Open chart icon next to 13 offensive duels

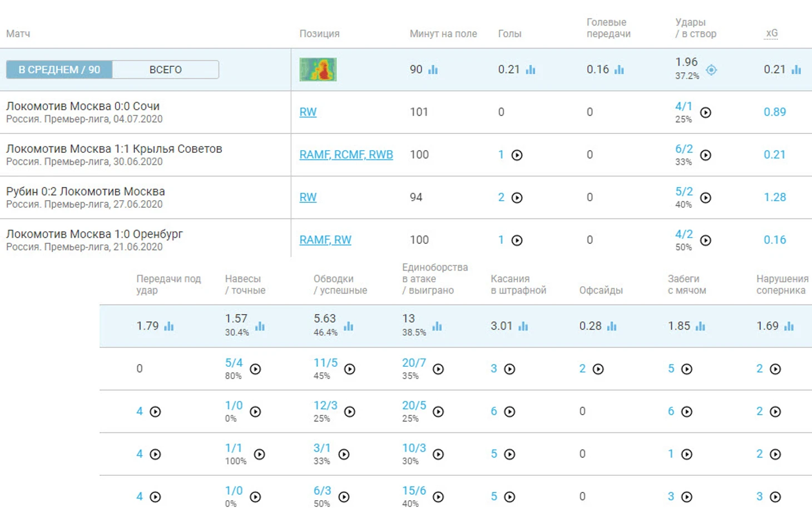point(437,326)
